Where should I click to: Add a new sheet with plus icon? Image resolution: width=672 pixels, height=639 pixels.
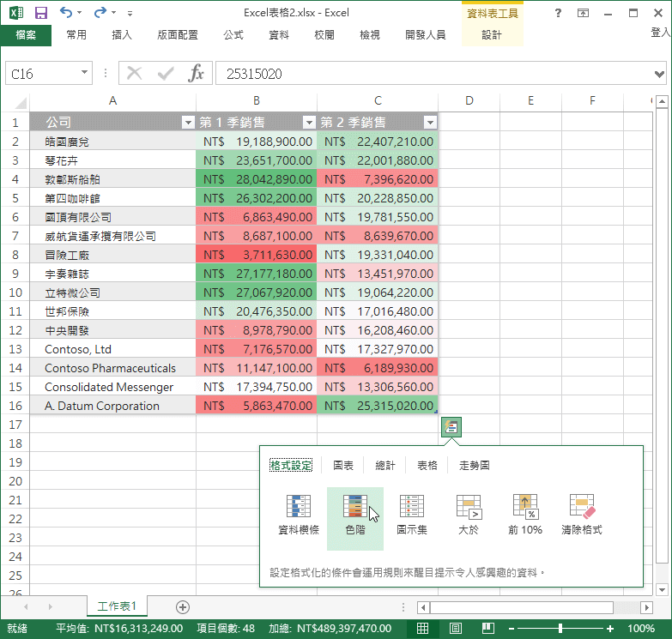pyautogui.click(x=183, y=607)
